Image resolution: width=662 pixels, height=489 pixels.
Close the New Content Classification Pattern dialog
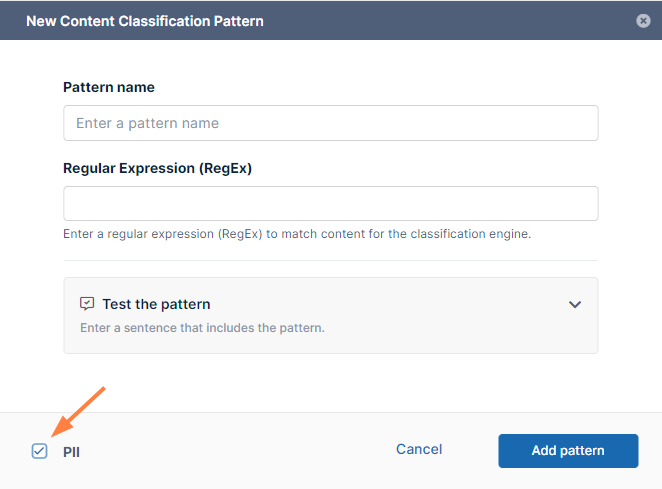coord(643,20)
